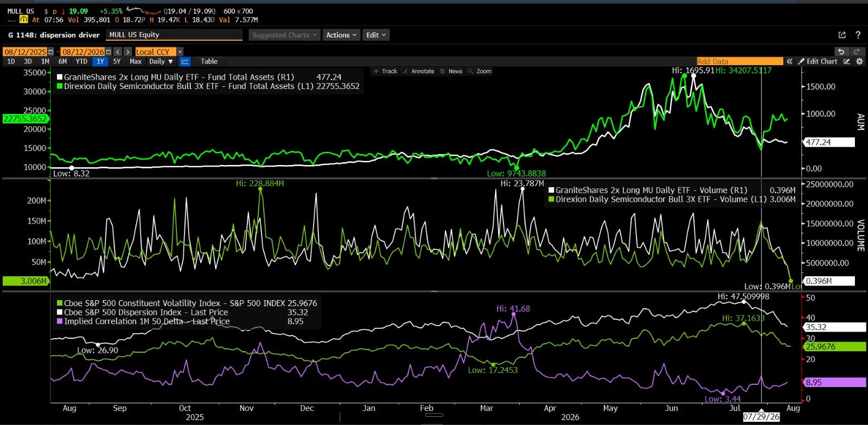Select the 5Y range tab
Viewport: 868px width, 425px height.
tap(117, 61)
